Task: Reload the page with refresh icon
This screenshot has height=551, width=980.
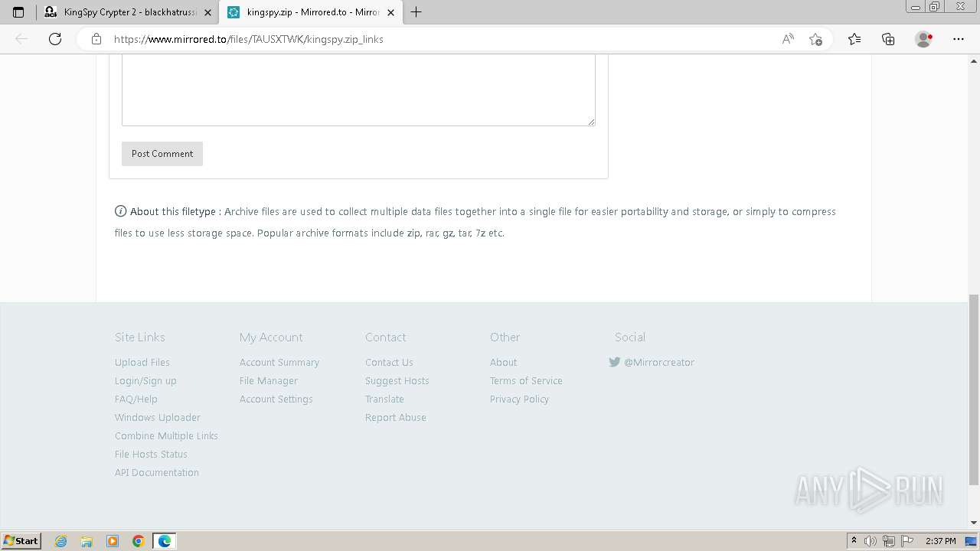Action: (55, 39)
